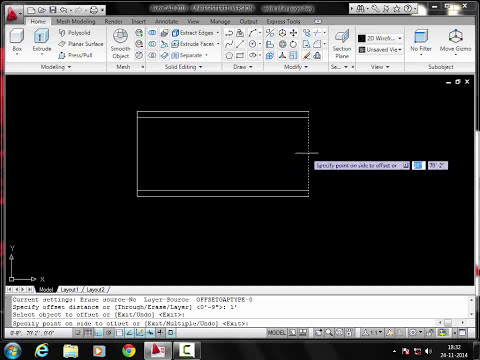The image size is (480, 360).
Task: Click the Separate solid tool
Action: point(187,55)
